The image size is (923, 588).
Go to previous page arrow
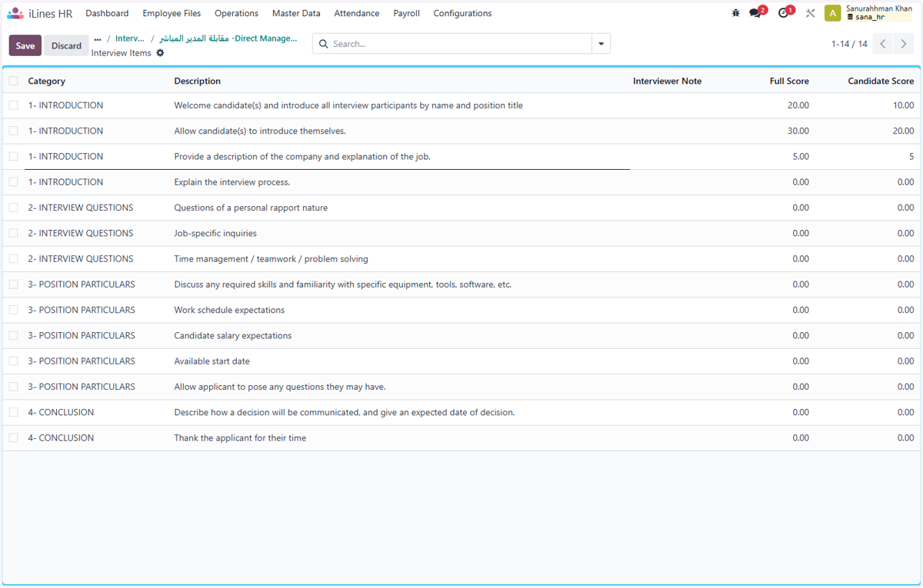coord(883,44)
